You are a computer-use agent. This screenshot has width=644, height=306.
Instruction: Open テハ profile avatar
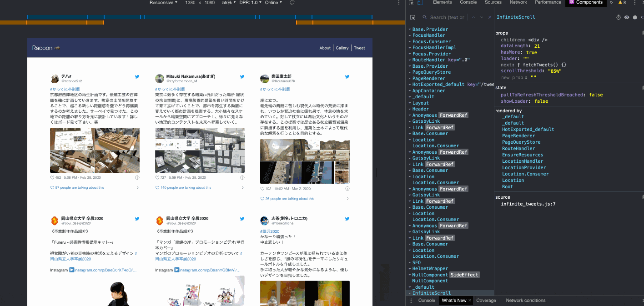(55, 78)
